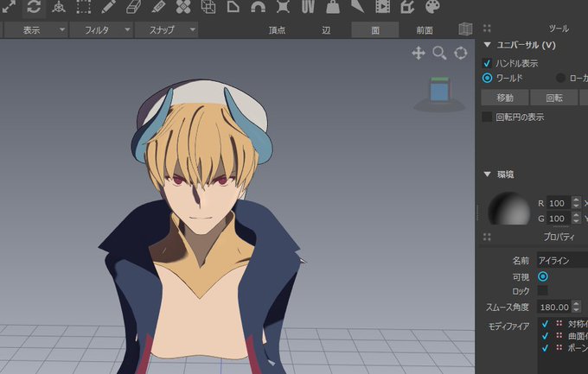Collapse the ユニバーサル (V) section
588x374 pixels.
[488, 45]
